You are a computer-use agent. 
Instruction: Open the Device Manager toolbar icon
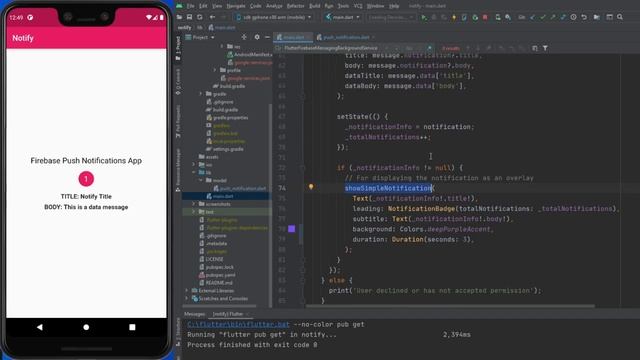click(x=498, y=17)
